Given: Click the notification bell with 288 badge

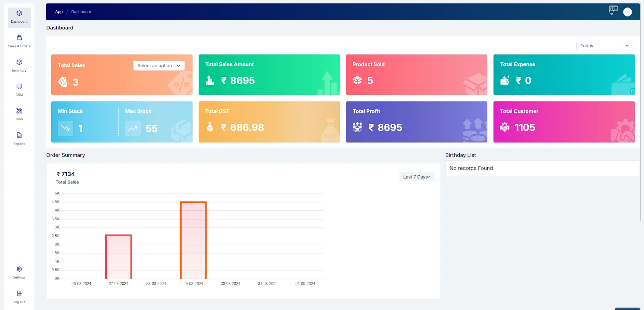Looking at the screenshot, I should [x=612, y=11].
